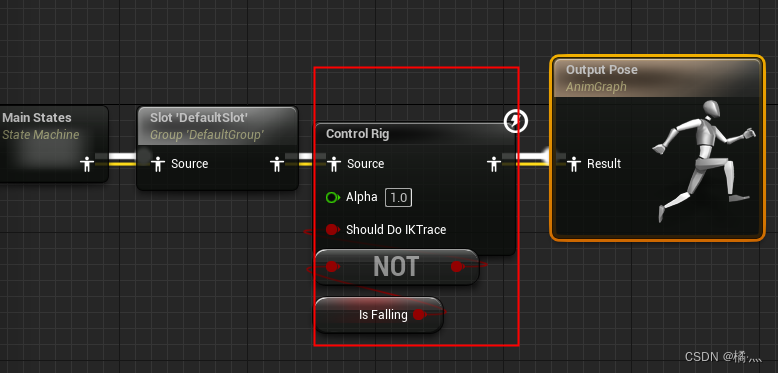
Task: Select the NOT boolean node
Action: (396, 267)
